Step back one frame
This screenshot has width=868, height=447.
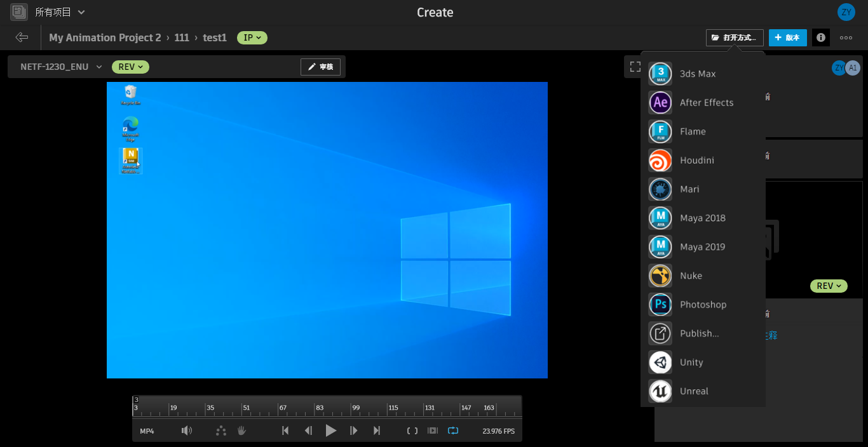(308, 430)
